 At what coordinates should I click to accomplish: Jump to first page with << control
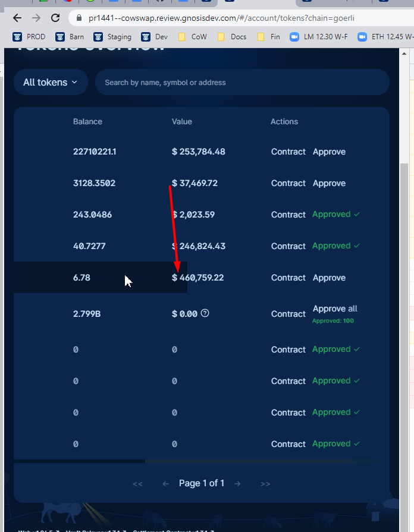click(137, 484)
